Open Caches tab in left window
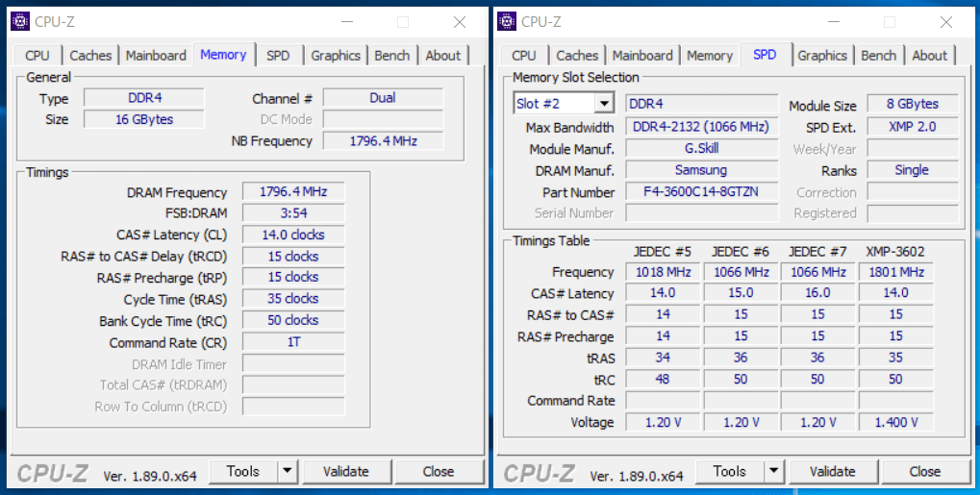This screenshot has height=495, width=980. point(90,56)
